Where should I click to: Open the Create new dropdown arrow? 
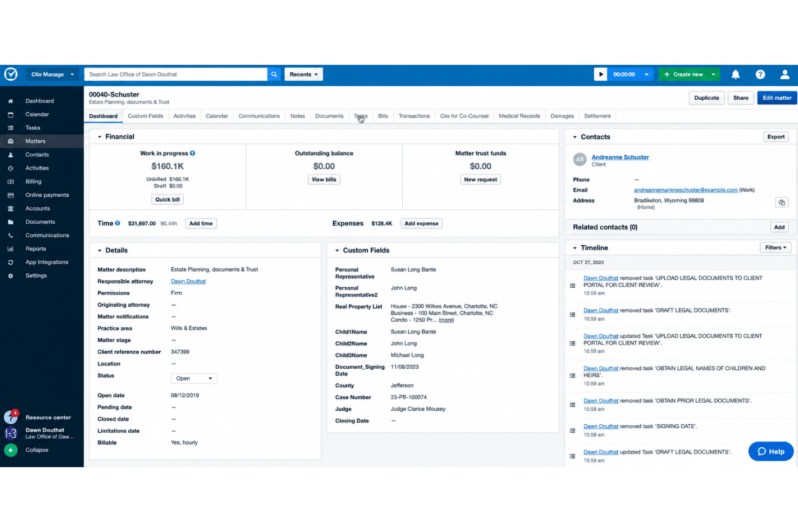(x=713, y=74)
